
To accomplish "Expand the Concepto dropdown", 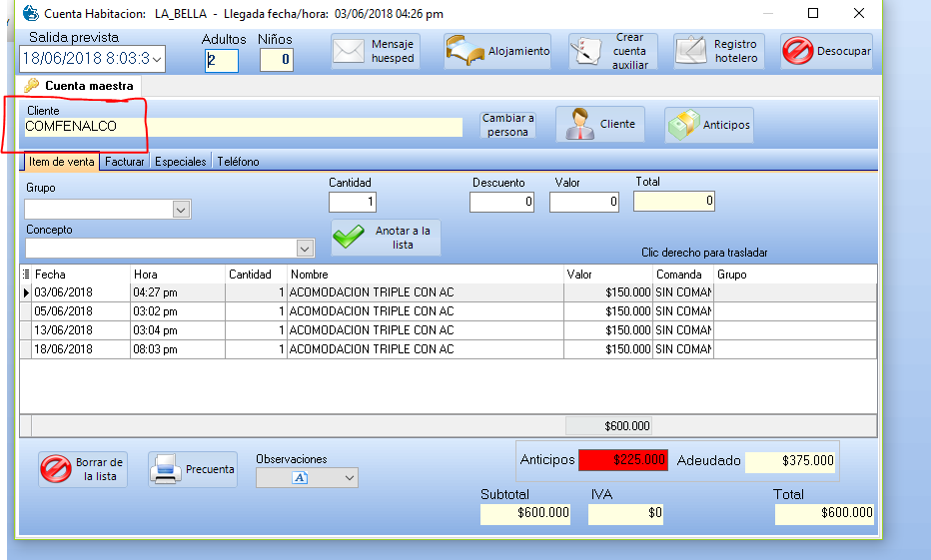I will coord(305,248).
